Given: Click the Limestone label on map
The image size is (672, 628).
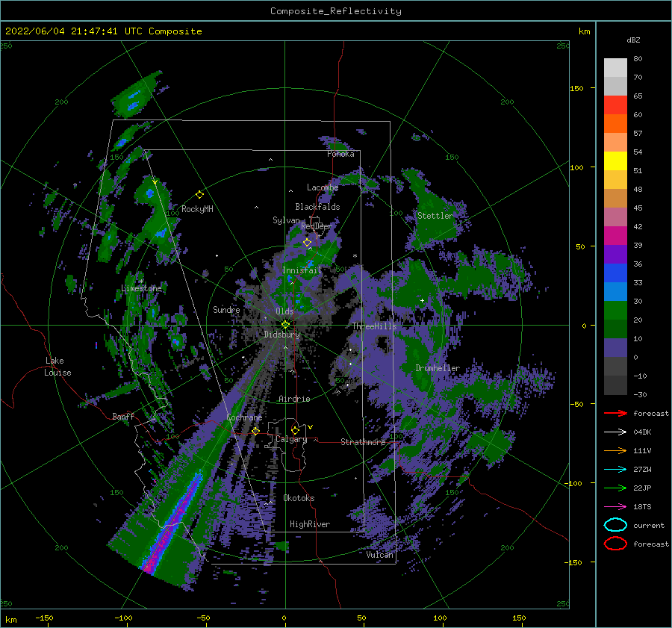Looking at the screenshot, I should [x=141, y=288].
